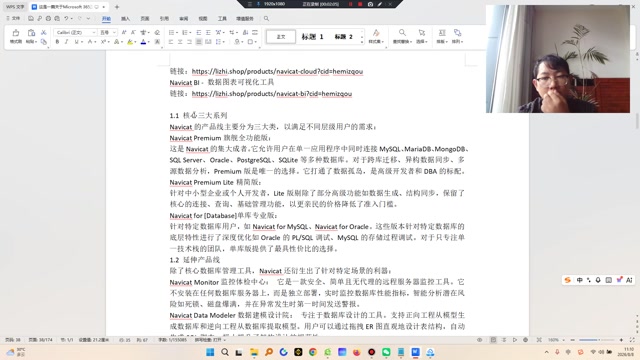Open new tab with plus button

tap(117, 7)
